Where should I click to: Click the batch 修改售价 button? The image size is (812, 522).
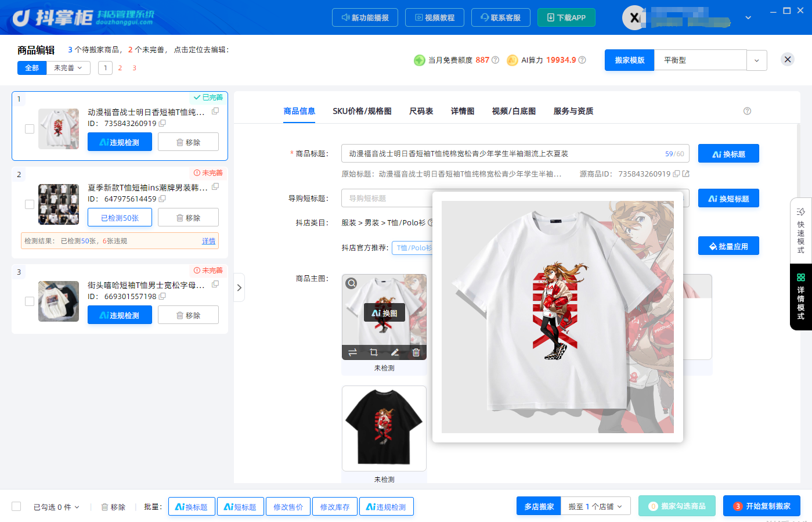pos(288,507)
